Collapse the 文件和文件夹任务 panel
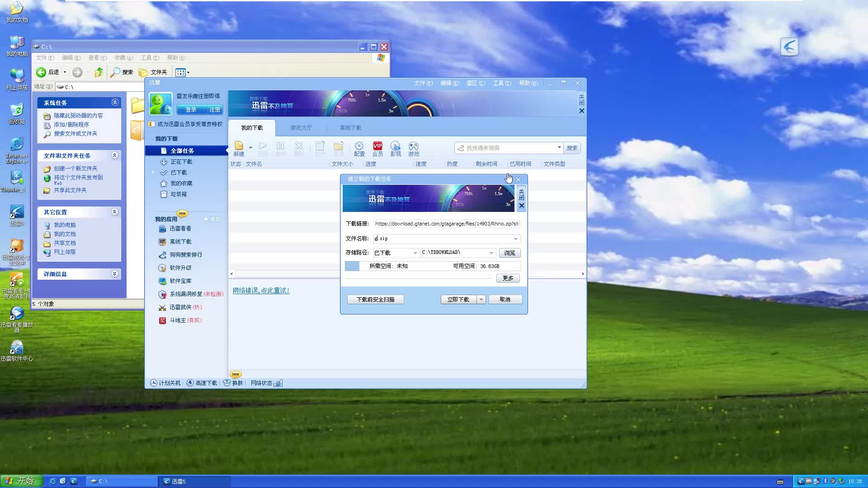 [115, 155]
